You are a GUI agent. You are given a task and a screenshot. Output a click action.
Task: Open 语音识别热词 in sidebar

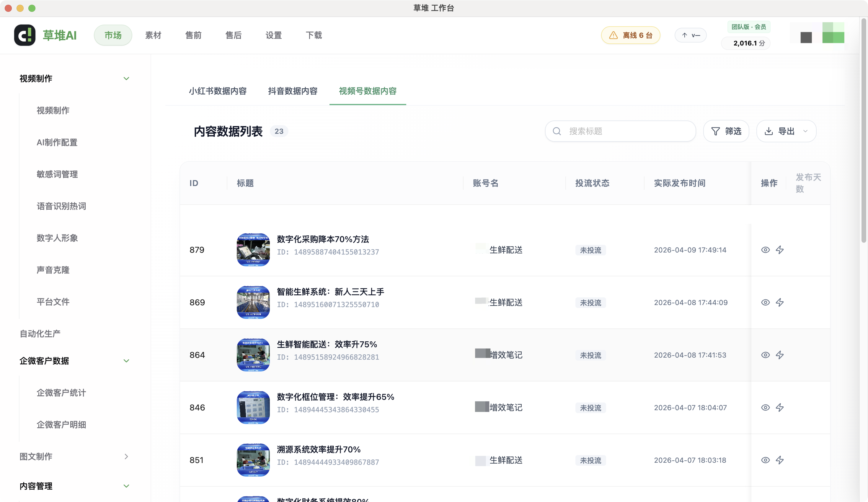click(61, 206)
